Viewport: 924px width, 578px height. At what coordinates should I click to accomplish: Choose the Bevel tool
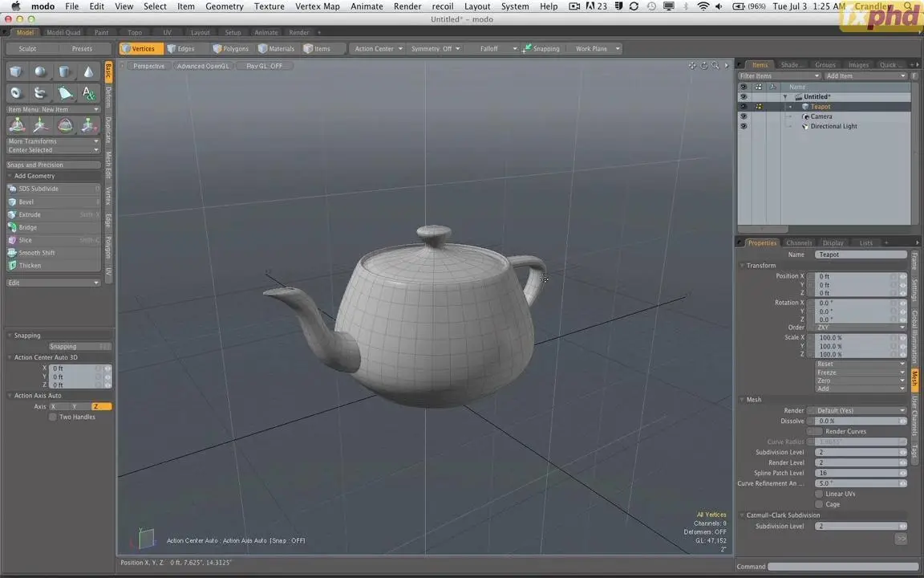coord(54,201)
